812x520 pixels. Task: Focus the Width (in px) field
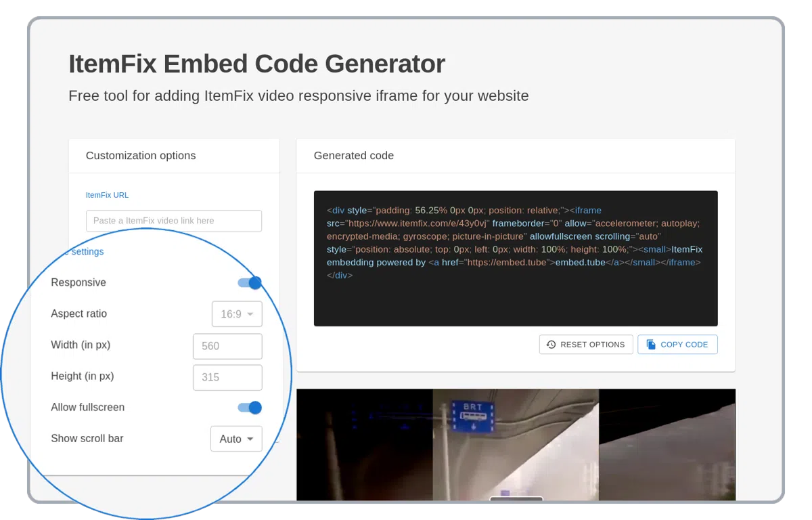click(x=227, y=346)
